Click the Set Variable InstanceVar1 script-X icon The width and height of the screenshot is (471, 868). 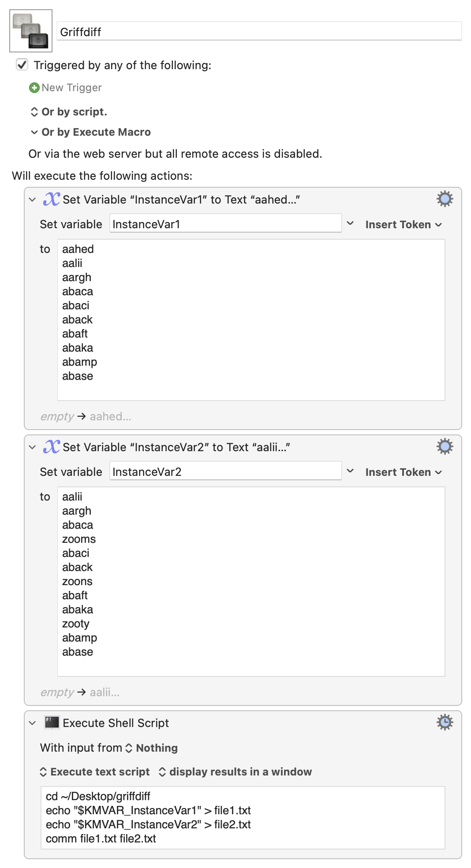point(51,199)
